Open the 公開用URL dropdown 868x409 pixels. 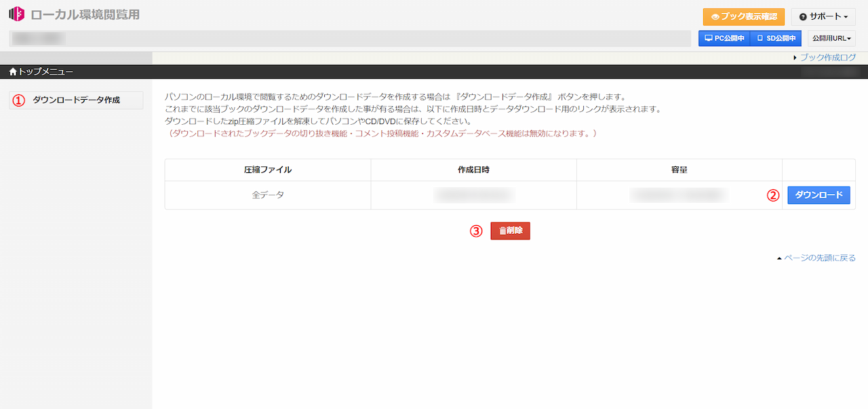(831, 38)
